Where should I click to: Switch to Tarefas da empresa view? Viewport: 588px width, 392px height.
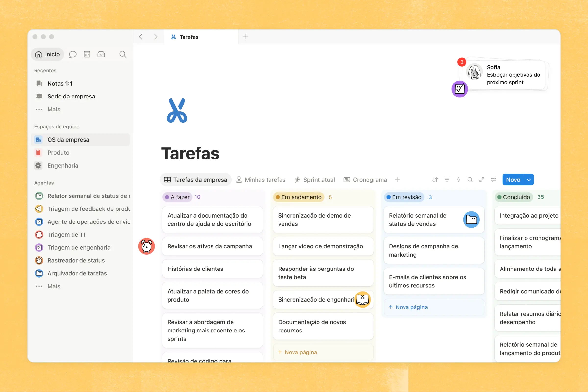point(196,180)
